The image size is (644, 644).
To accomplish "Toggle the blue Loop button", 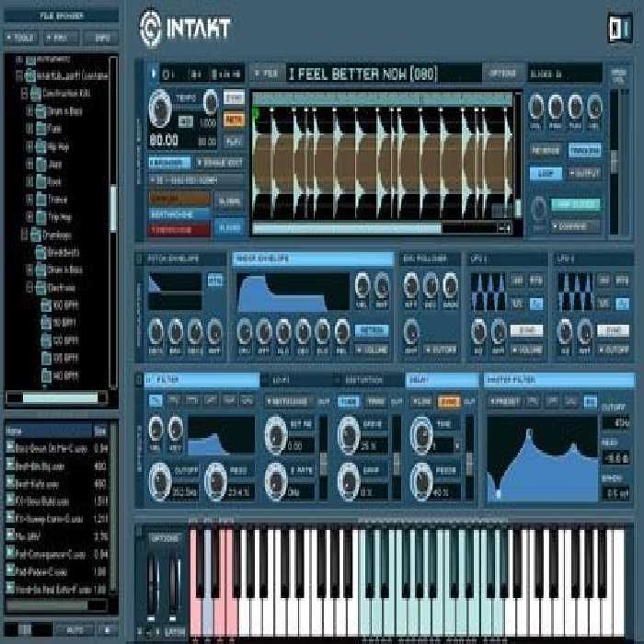I will (546, 173).
